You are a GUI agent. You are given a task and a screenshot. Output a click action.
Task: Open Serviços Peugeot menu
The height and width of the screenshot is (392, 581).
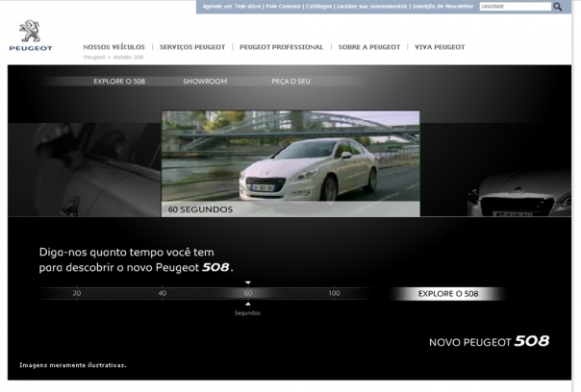coord(192,47)
